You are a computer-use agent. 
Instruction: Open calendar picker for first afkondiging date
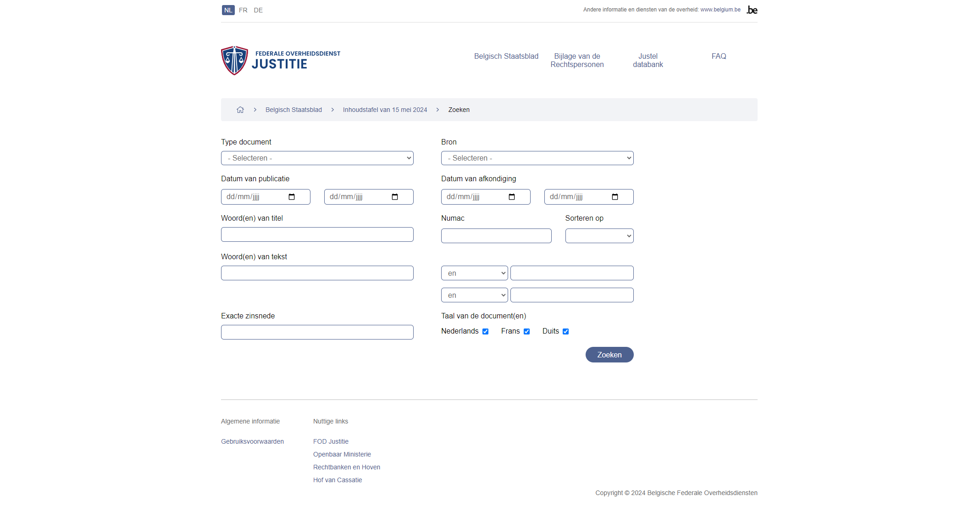click(512, 197)
